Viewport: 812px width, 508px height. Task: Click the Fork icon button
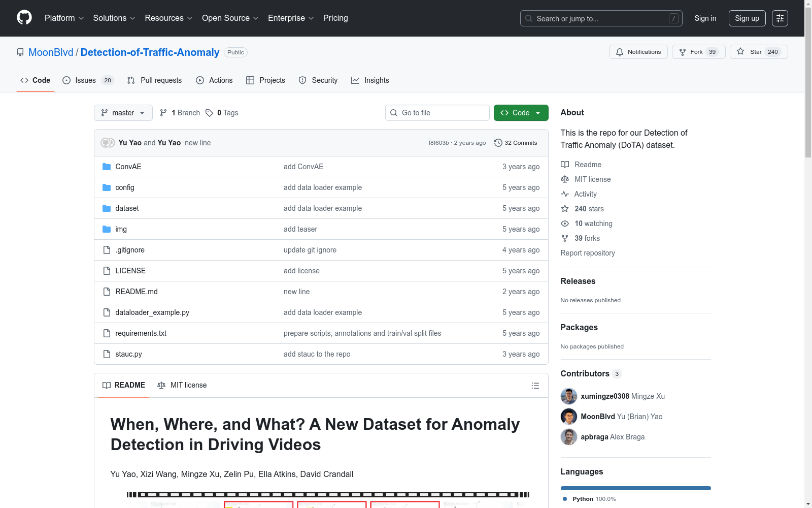pos(683,52)
